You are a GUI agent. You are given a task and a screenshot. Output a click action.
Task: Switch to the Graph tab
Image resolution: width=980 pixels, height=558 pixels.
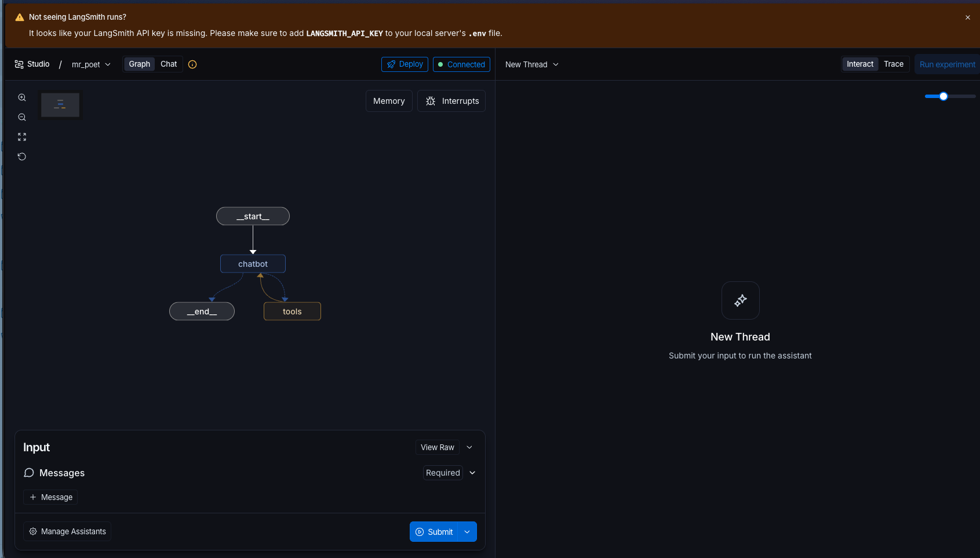(139, 64)
